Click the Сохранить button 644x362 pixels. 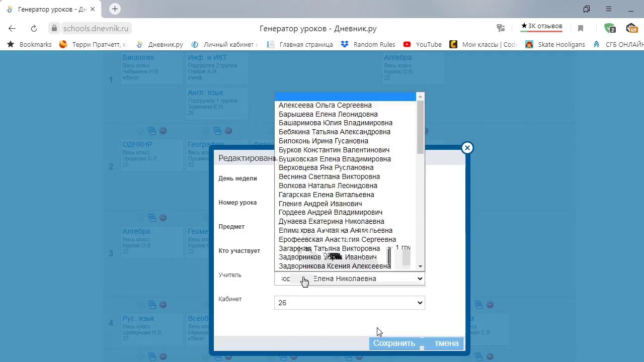(x=394, y=343)
